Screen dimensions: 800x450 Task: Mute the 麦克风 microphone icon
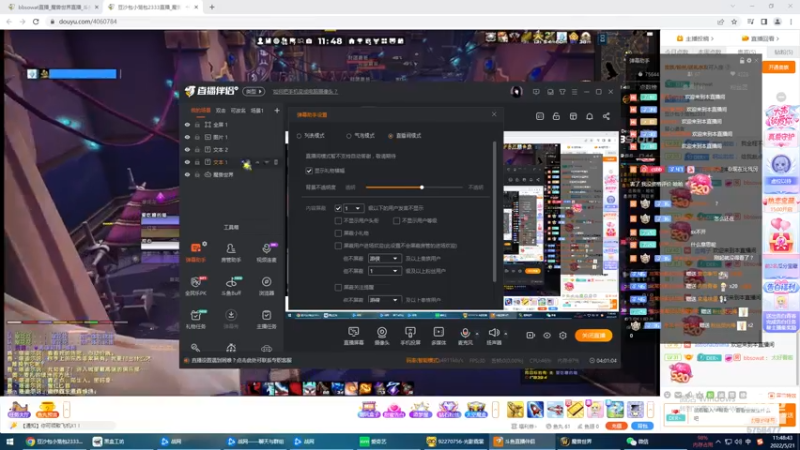pos(465,333)
